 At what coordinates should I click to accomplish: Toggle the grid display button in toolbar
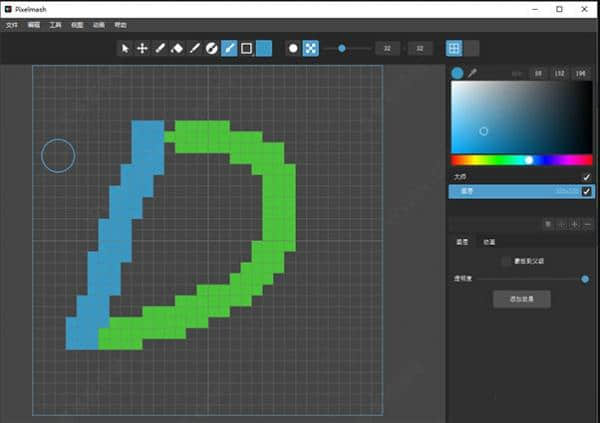click(x=454, y=48)
